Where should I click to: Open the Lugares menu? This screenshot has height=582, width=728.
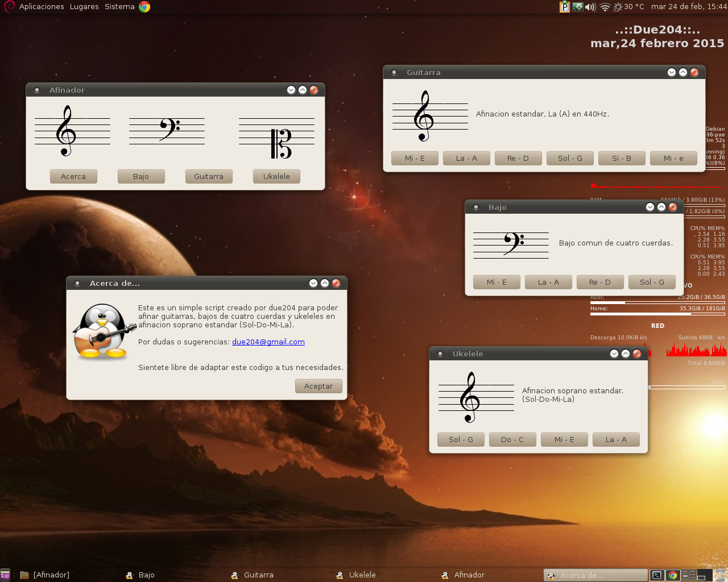coord(84,7)
